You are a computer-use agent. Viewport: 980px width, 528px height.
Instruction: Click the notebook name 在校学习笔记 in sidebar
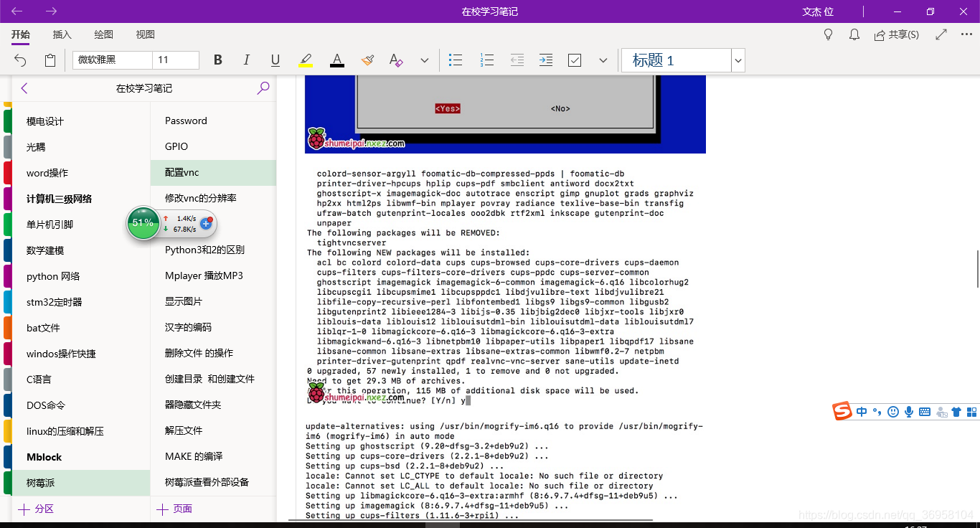[x=144, y=88]
